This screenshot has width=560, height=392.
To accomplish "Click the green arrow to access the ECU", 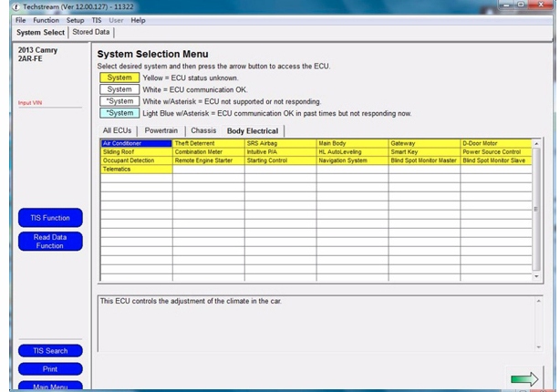I will 524,379.
